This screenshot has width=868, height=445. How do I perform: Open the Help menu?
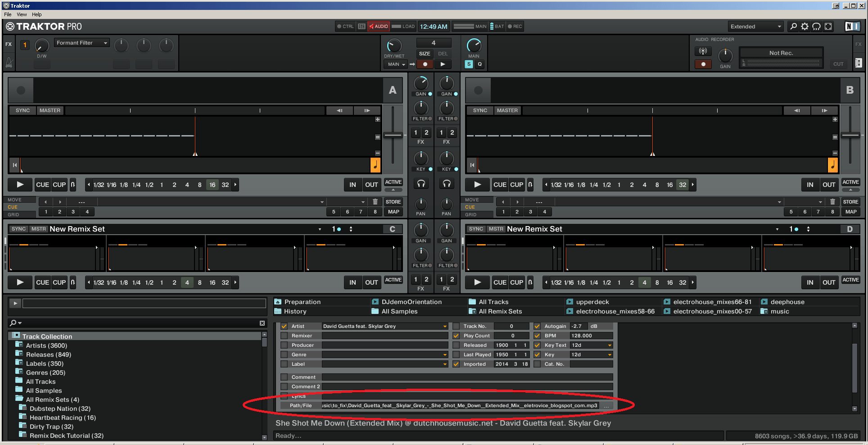(37, 14)
